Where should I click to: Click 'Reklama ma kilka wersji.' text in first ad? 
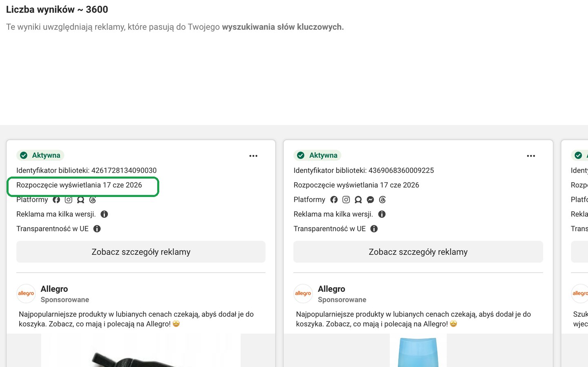(56, 214)
